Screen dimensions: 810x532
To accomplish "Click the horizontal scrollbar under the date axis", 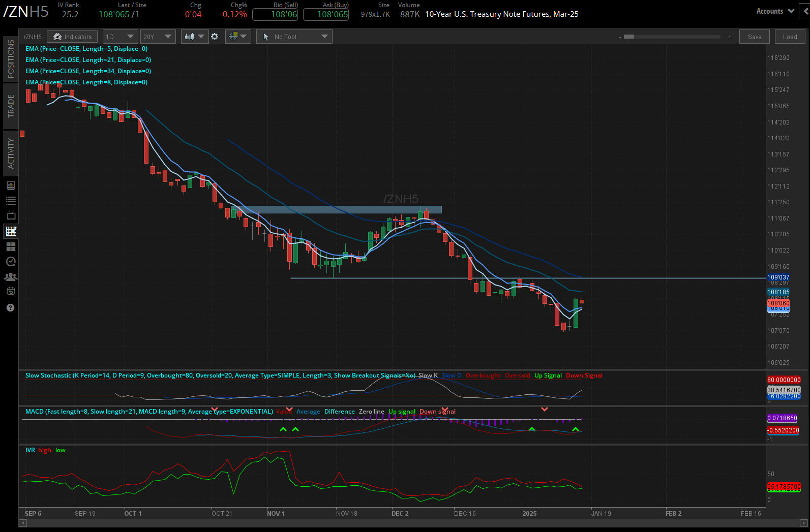I will point(413,522).
